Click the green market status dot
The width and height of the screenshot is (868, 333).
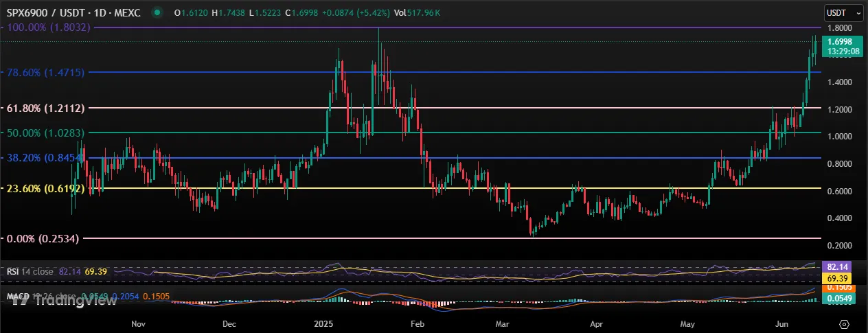point(159,12)
